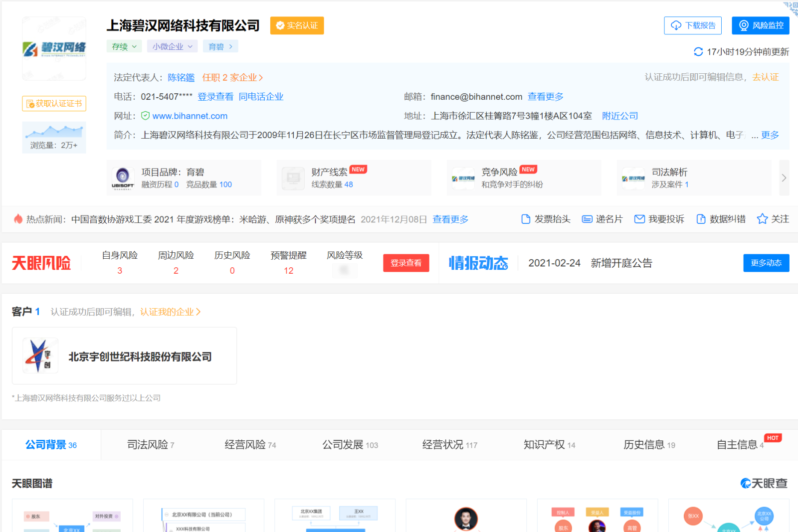798x532 pixels.
Task: Switch to 历史信息 tab
Action: 649,445
